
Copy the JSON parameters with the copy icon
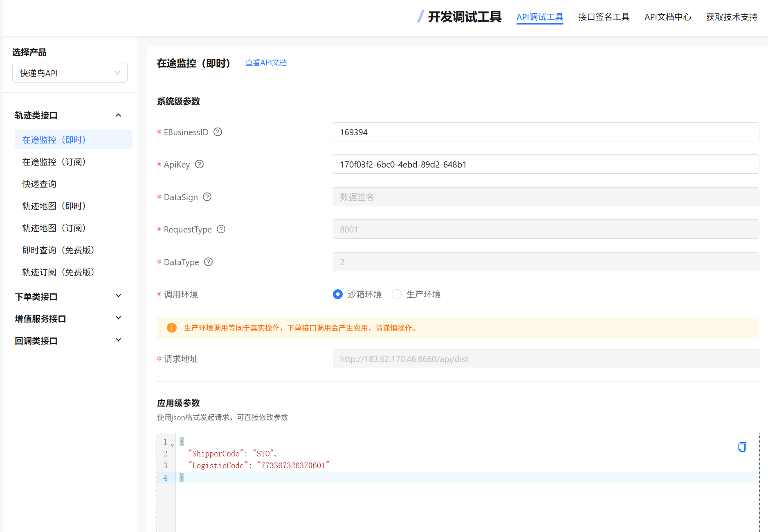(742, 447)
